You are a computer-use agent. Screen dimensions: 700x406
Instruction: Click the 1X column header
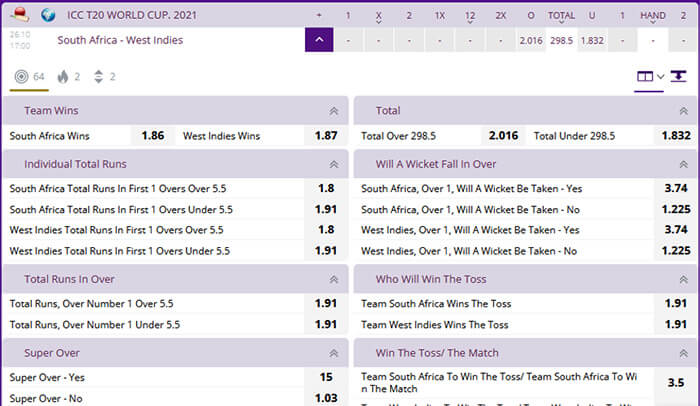(x=440, y=15)
